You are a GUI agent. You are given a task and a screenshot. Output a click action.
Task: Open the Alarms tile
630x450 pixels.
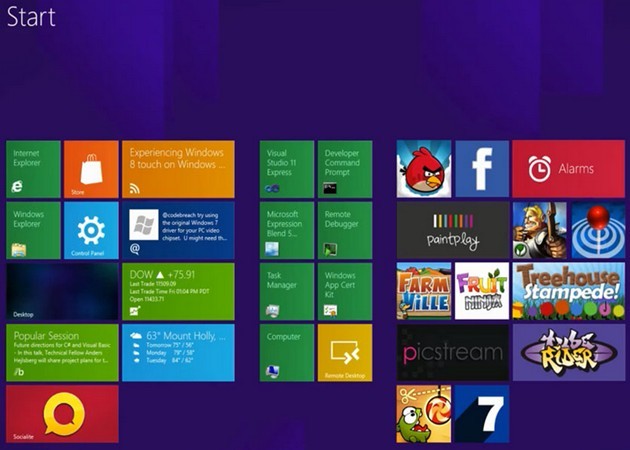[569, 169]
